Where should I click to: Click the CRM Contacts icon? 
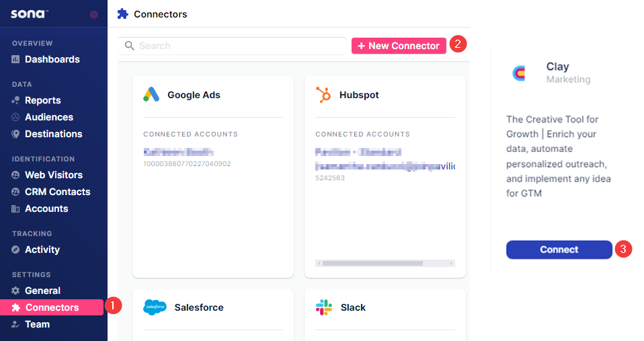click(x=15, y=192)
